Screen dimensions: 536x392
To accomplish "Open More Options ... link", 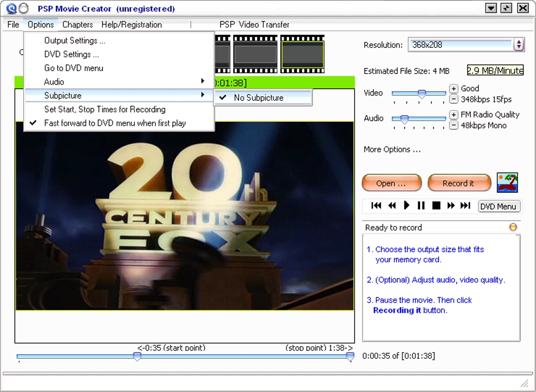I will (392, 149).
